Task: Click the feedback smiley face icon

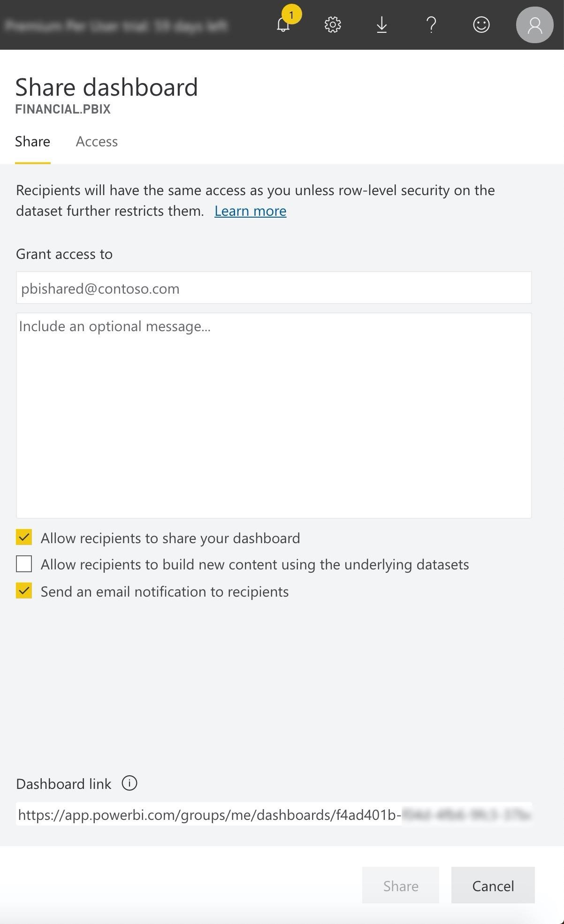Action: (481, 25)
